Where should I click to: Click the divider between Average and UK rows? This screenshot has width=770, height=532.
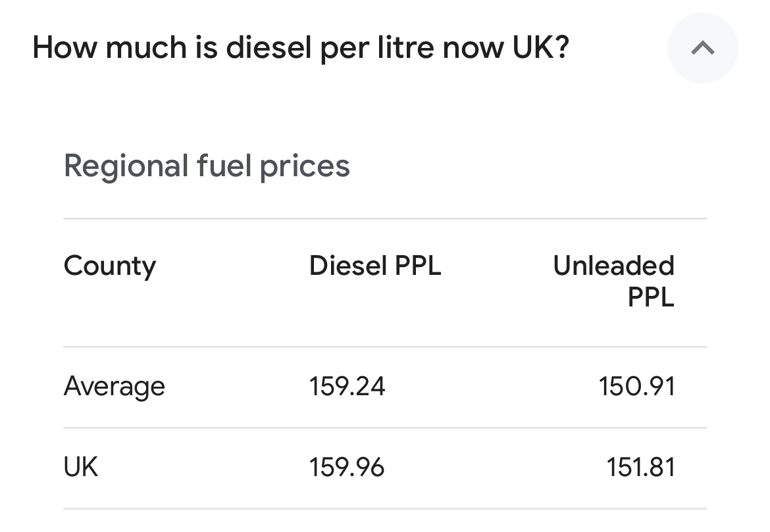(x=384, y=427)
